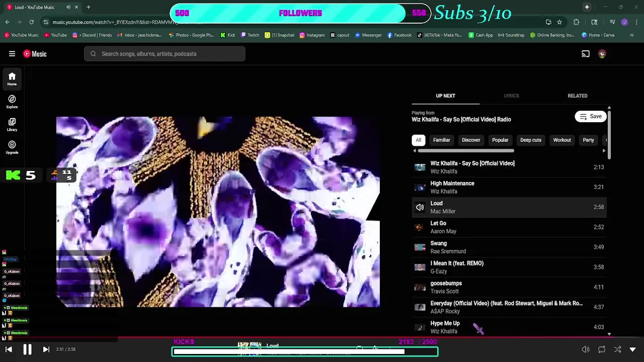Viewport: 644px width, 362px height.
Task: Switch to the UP NEXT tab
Action: [x=445, y=96]
